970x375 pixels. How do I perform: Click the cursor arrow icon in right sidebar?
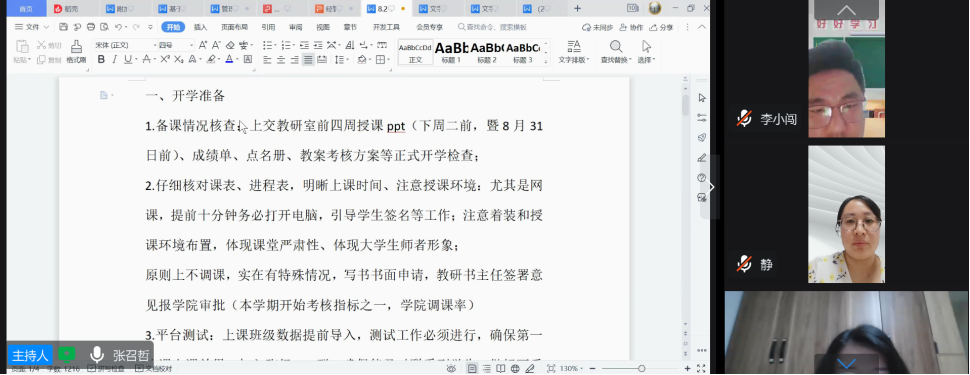tap(702, 98)
